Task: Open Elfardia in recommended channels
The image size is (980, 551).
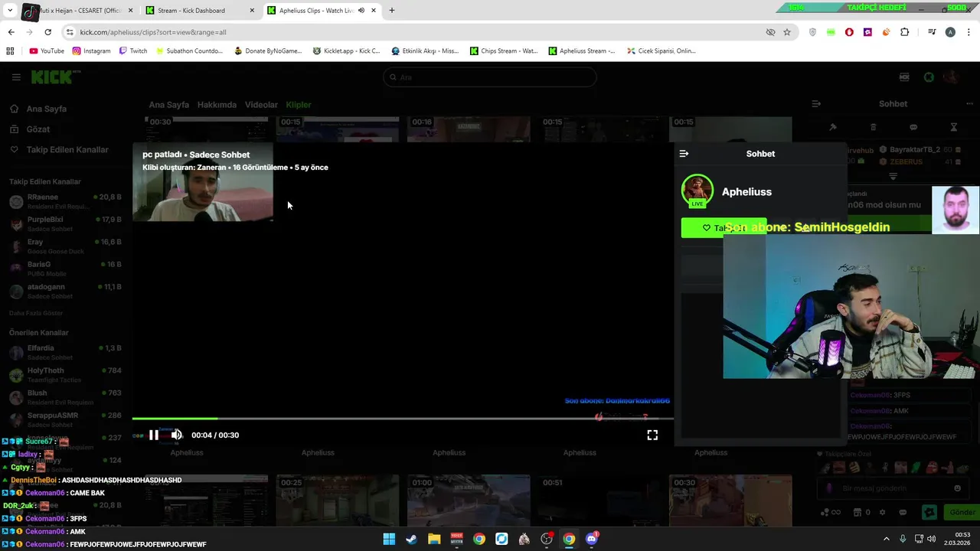Action: tap(66, 353)
